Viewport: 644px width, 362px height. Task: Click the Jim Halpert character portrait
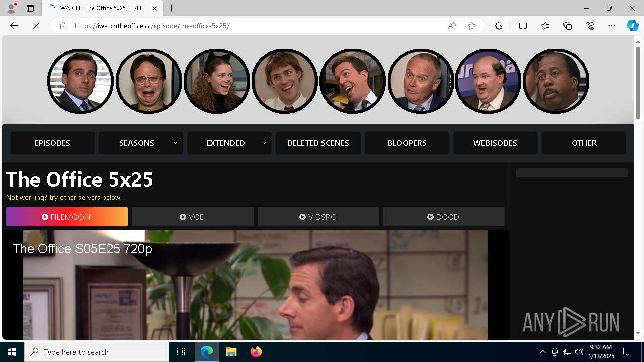[x=285, y=81]
